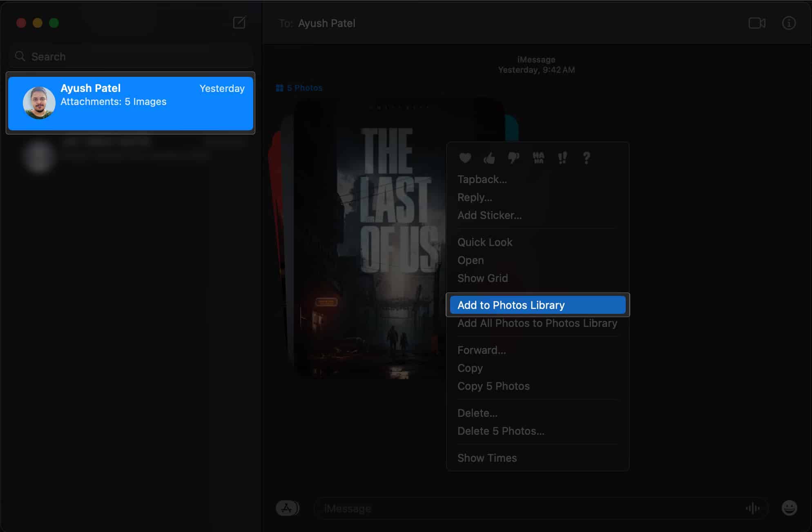The width and height of the screenshot is (812, 532).
Task: Select Add All Photos to Photos Library
Action: point(537,323)
